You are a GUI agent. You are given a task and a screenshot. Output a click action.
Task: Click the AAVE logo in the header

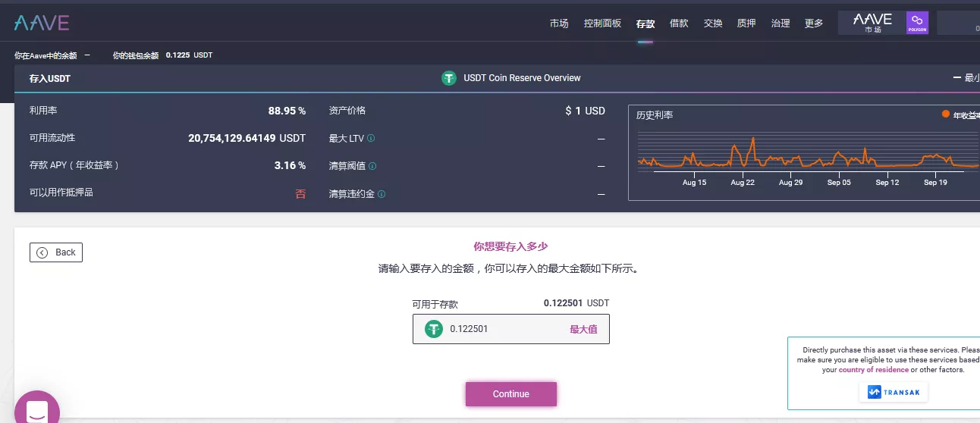(42, 23)
